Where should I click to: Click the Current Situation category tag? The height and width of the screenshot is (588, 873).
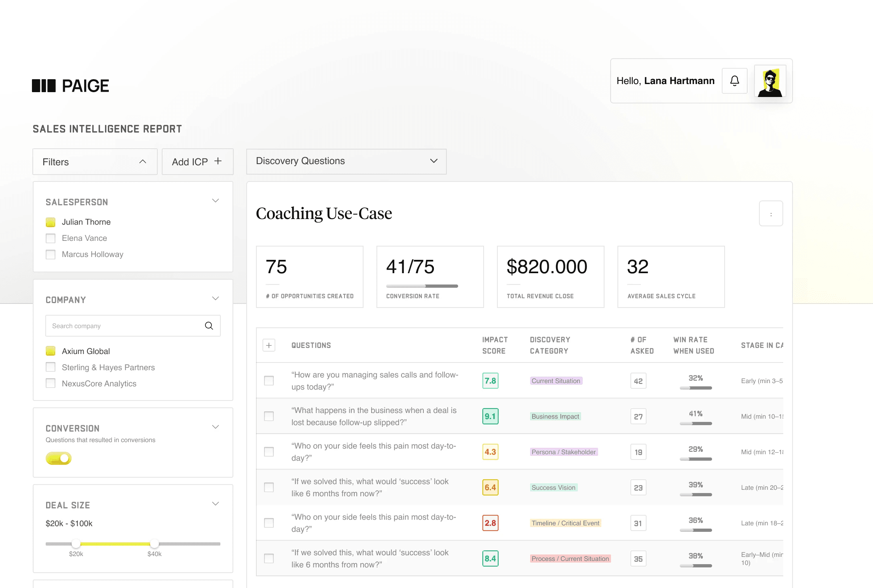556,381
